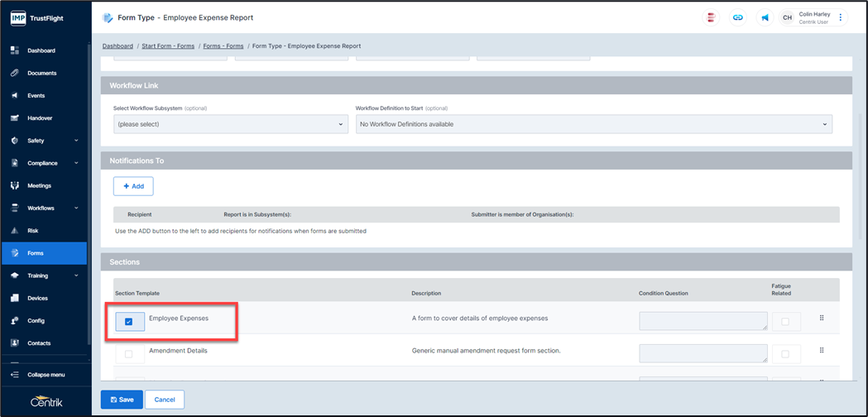Open the Config settings icon
This screenshot has width=868, height=417.
(x=15, y=321)
